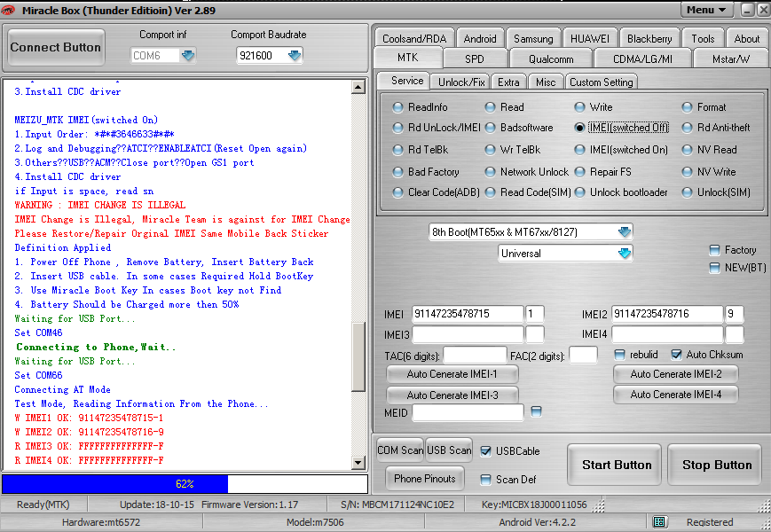Open the Samsung tab
771x532 pixels.
(533, 38)
